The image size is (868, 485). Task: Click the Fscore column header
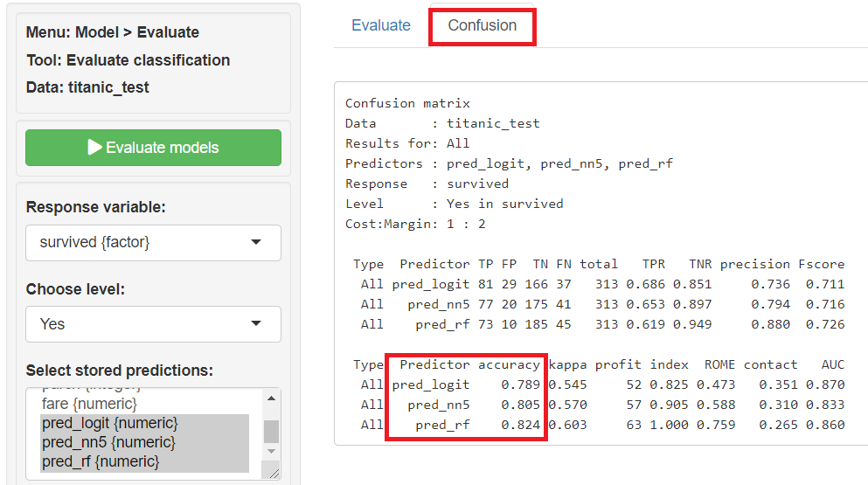click(x=821, y=264)
